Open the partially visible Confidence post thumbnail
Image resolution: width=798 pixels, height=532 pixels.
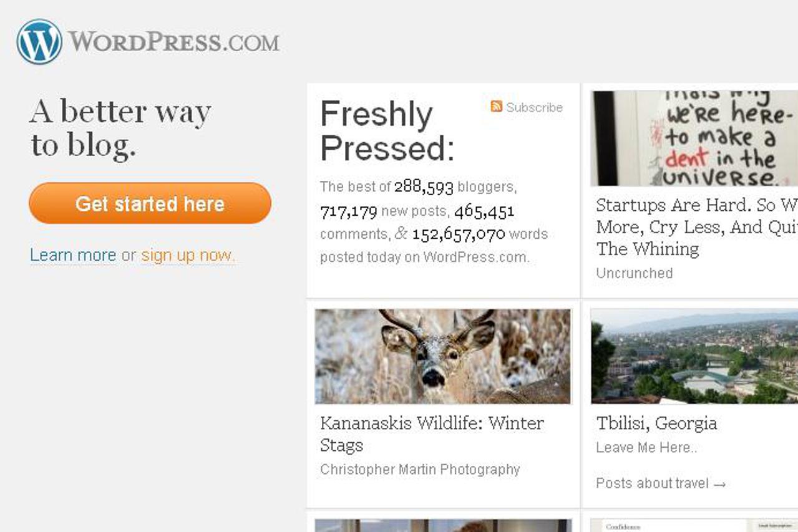click(x=694, y=525)
